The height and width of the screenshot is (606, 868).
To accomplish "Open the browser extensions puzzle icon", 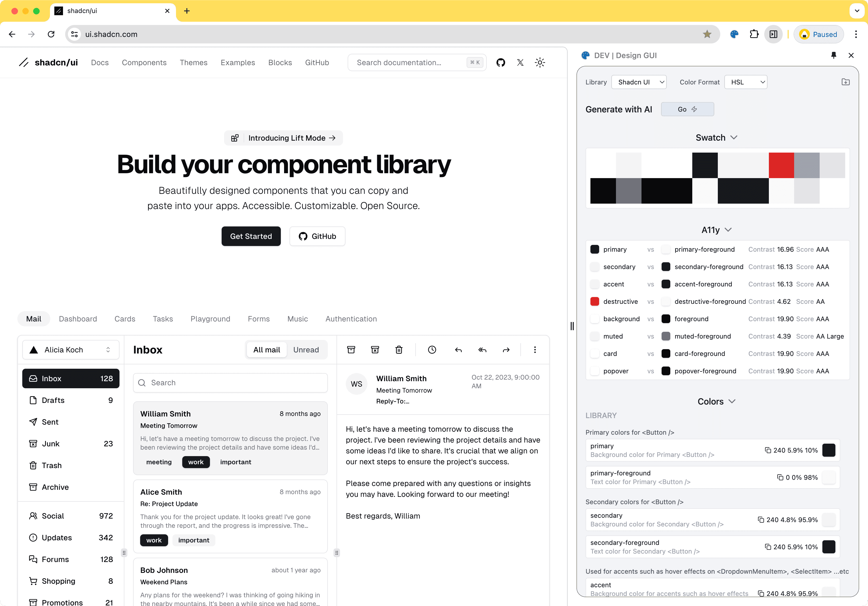I will 754,34.
